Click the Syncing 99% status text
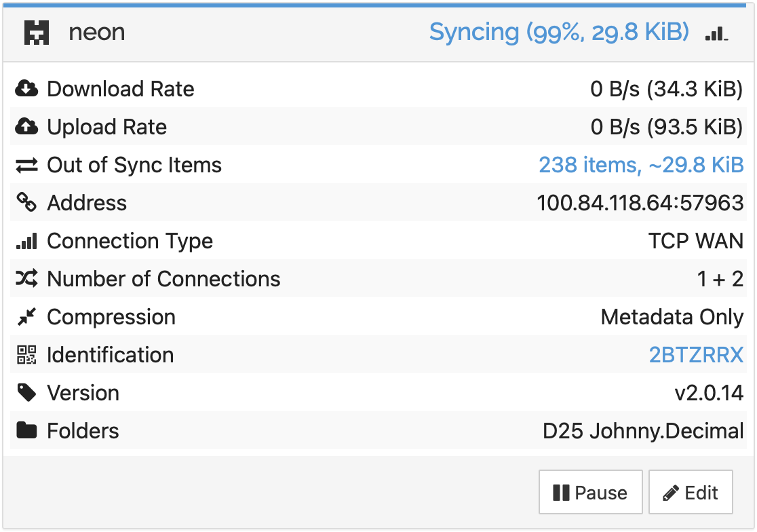Image resolution: width=757 pixels, height=532 pixels. pyautogui.click(x=559, y=33)
